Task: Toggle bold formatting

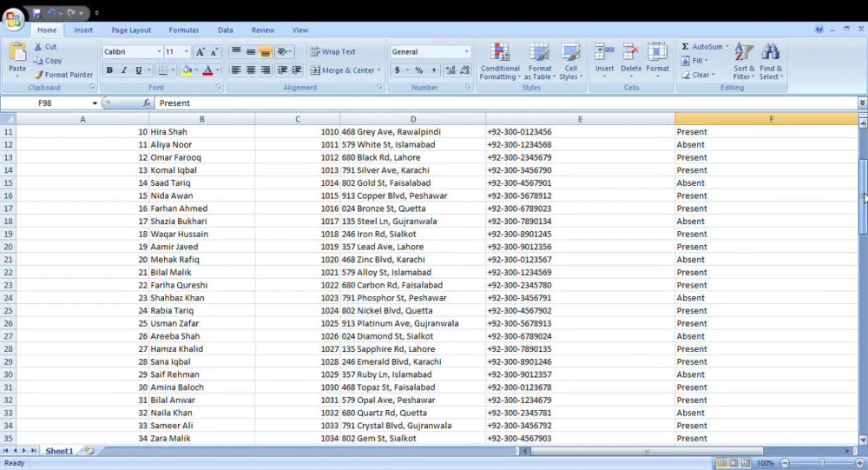Action: click(x=109, y=70)
